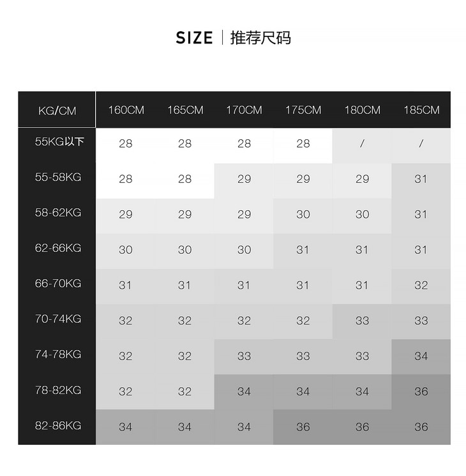The width and height of the screenshot is (466, 476).
Task: Select the 185CM column header
Action: click(x=421, y=110)
